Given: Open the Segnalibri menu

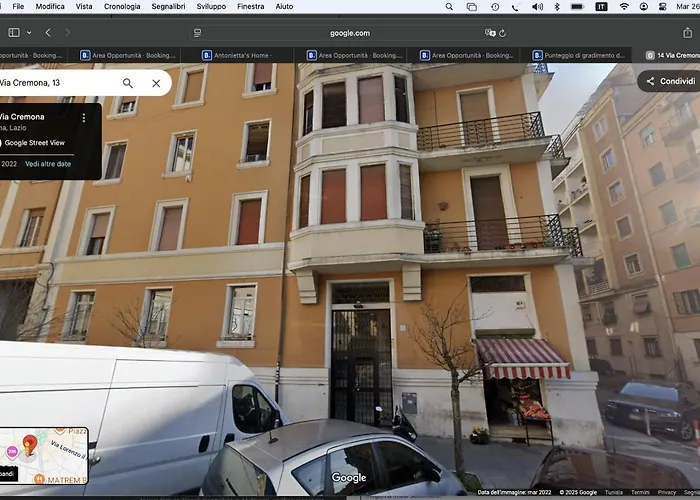Looking at the screenshot, I should 168,6.
